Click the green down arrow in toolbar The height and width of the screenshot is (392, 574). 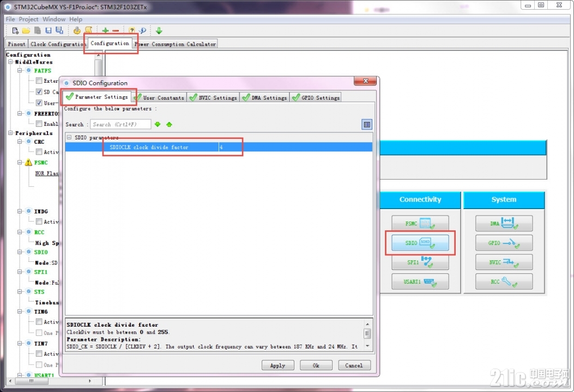[x=159, y=30]
